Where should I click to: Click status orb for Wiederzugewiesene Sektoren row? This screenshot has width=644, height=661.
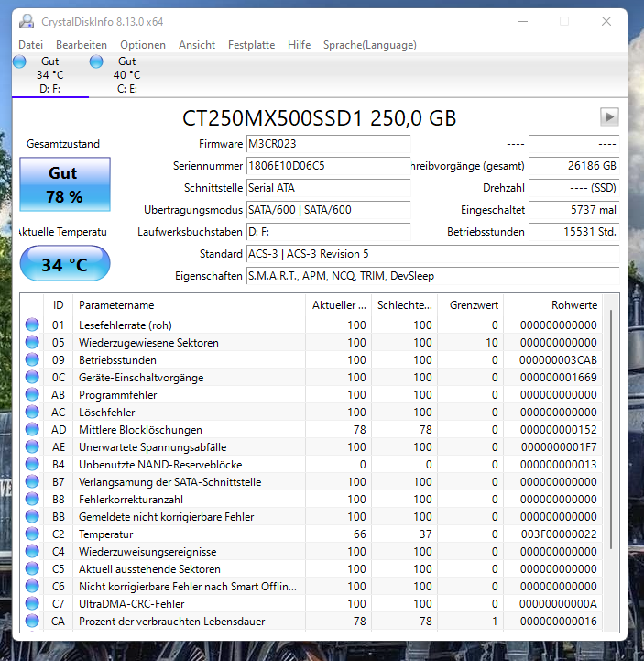(32, 342)
